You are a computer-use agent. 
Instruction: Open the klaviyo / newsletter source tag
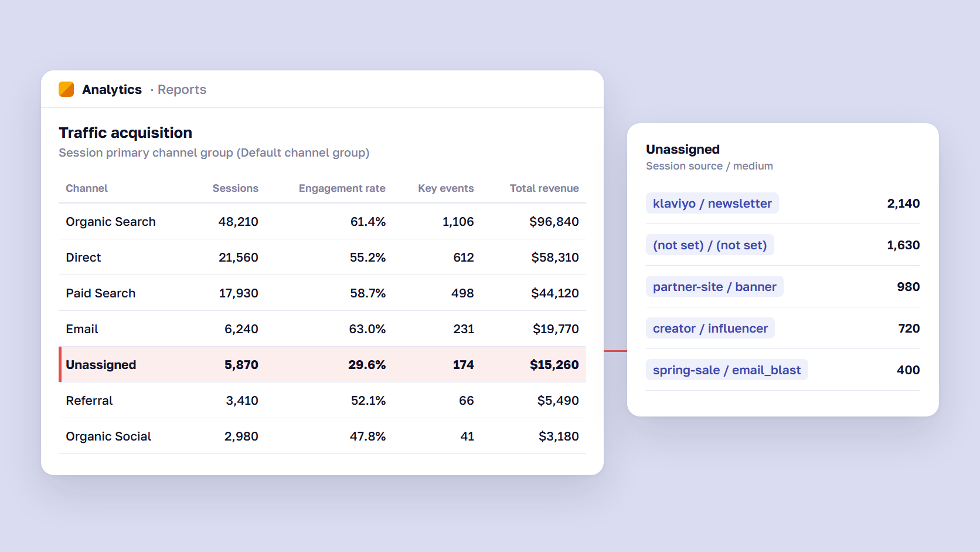[x=712, y=204]
